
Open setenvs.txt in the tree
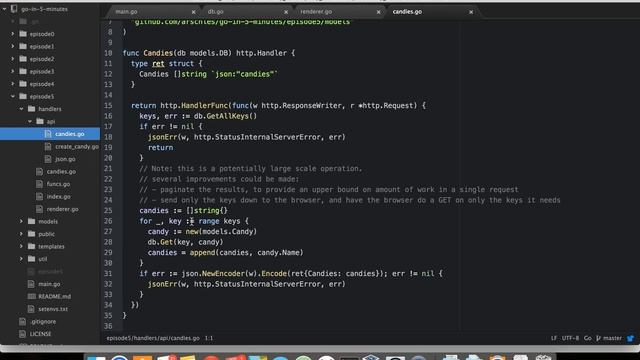[53, 309]
